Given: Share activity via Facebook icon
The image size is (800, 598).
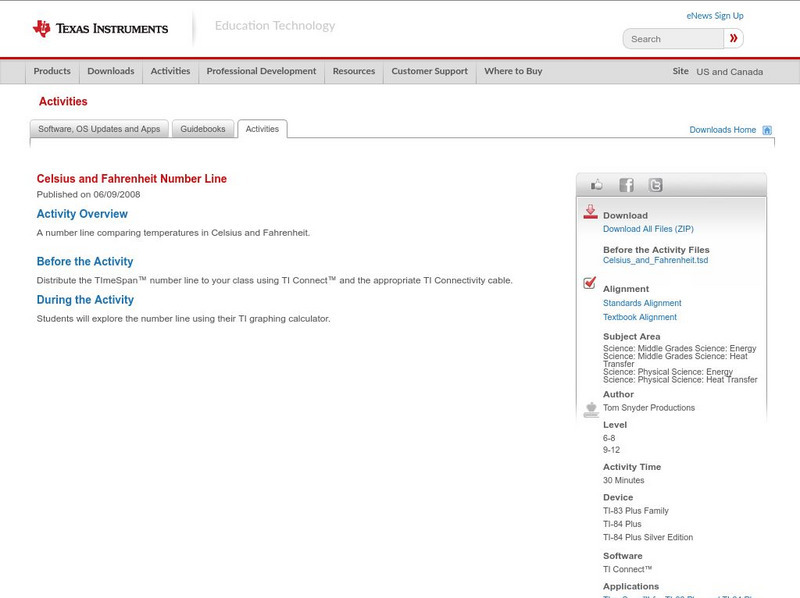Looking at the screenshot, I should [626, 185].
